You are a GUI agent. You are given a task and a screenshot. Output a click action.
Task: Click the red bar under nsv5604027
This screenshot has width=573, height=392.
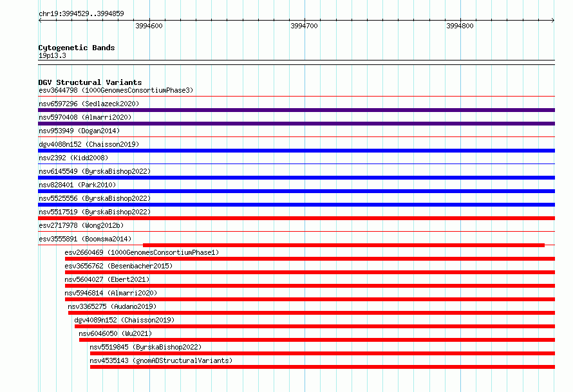[x=310, y=286]
